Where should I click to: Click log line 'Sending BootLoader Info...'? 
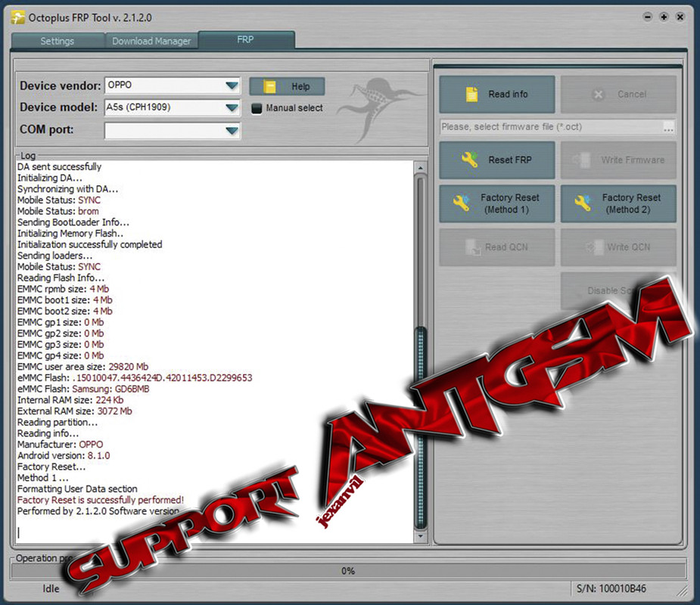pos(73,222)
